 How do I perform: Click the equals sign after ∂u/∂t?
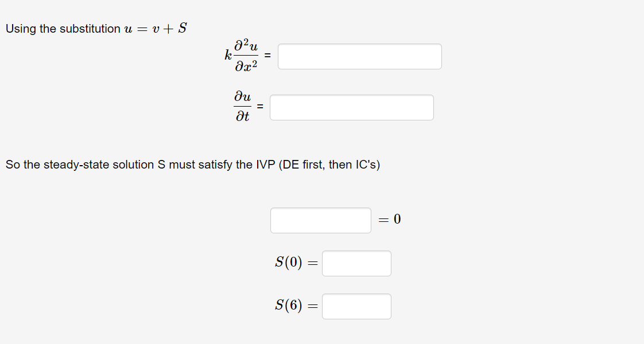[x=261, y=107]
